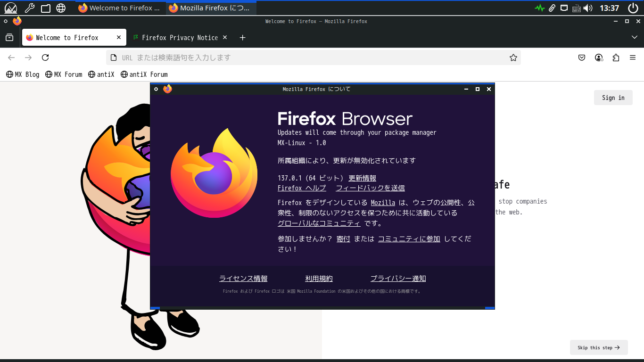
Task: Click the 寄付 donate link
Action: click(x=343, y=239)
